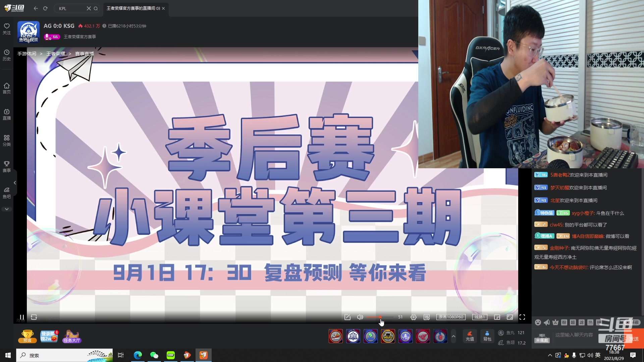The width and height of the screenshot is (644, 362).
Task: Select the red wings team gift badge
Action: [423, 336]
